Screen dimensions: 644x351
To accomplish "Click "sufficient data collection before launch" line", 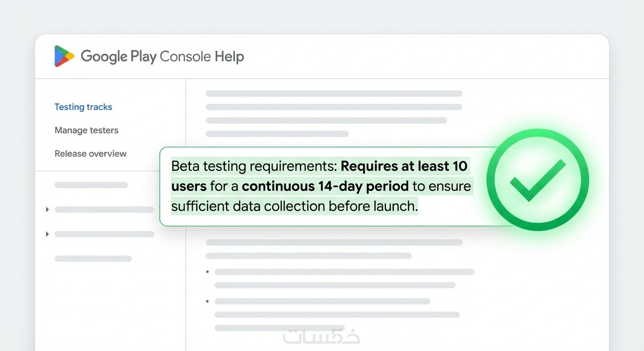I will point(295,207).
